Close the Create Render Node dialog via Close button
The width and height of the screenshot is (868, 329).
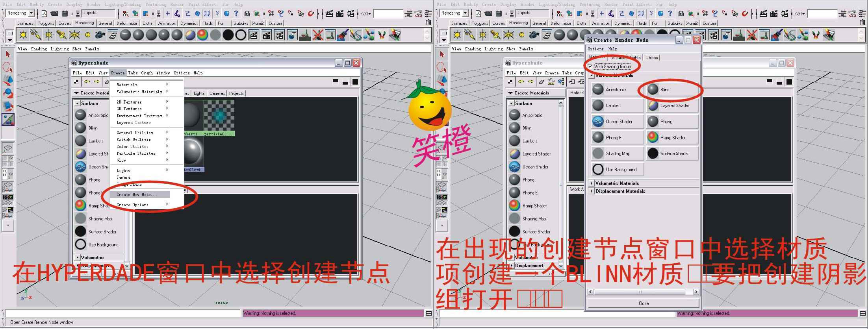tap(644, 303)
